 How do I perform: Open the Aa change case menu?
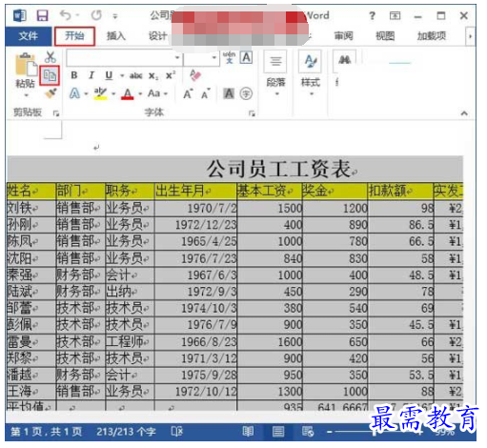[x=157, y=93]
